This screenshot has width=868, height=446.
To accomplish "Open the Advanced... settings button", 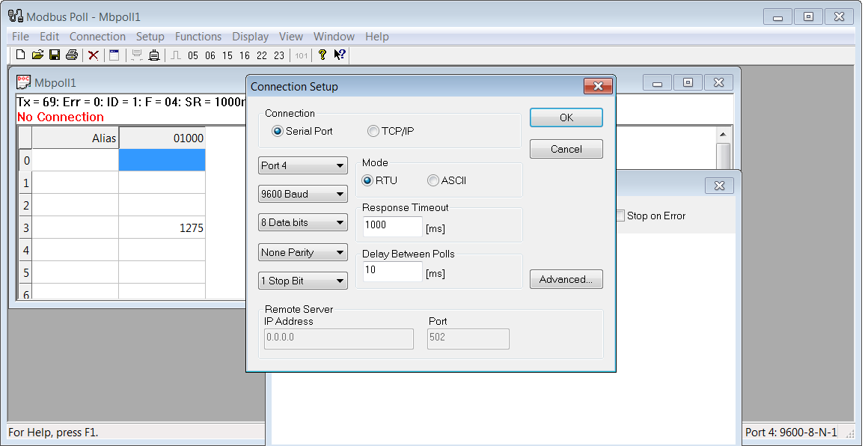I will pyautogui.click(x=566, y=279).
